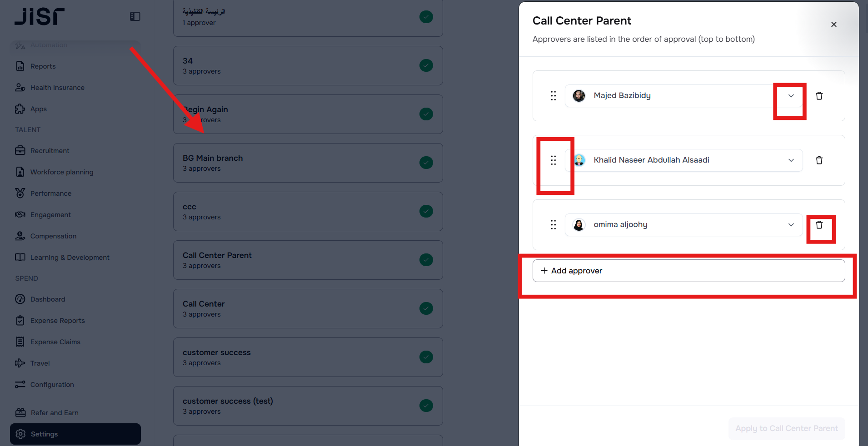This screenshot has width=868, height=446.
Task: Toggle the checkmark on customer success card
Action: click(x=426, y=357)
